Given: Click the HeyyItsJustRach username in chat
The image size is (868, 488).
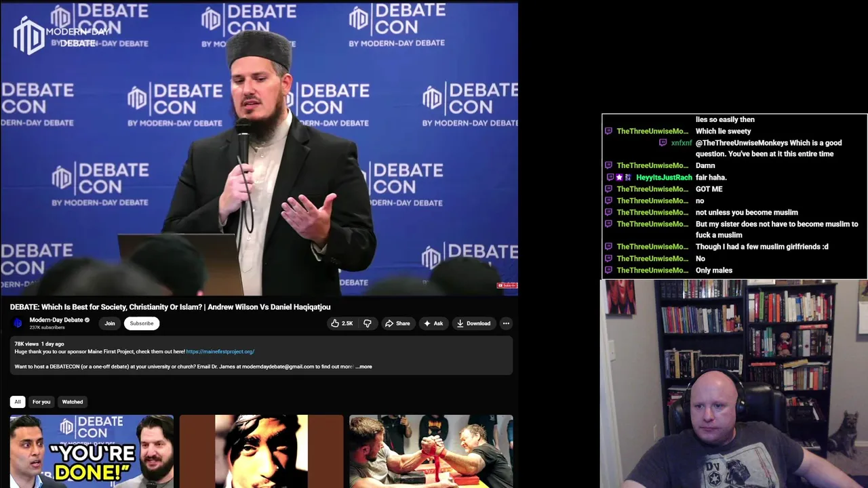Looking at the screenshot, I should pos(664,178).
